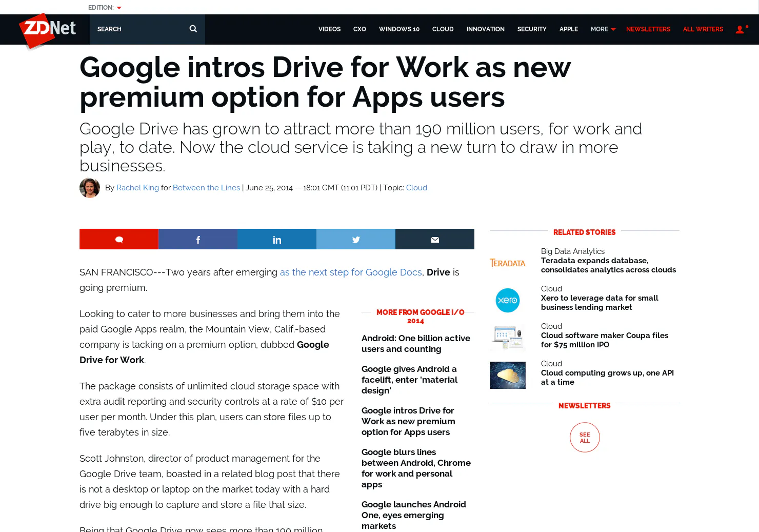759x532 pixels.
Task: Click 'More from Google I/O 2014' heading
Action: 420,317
